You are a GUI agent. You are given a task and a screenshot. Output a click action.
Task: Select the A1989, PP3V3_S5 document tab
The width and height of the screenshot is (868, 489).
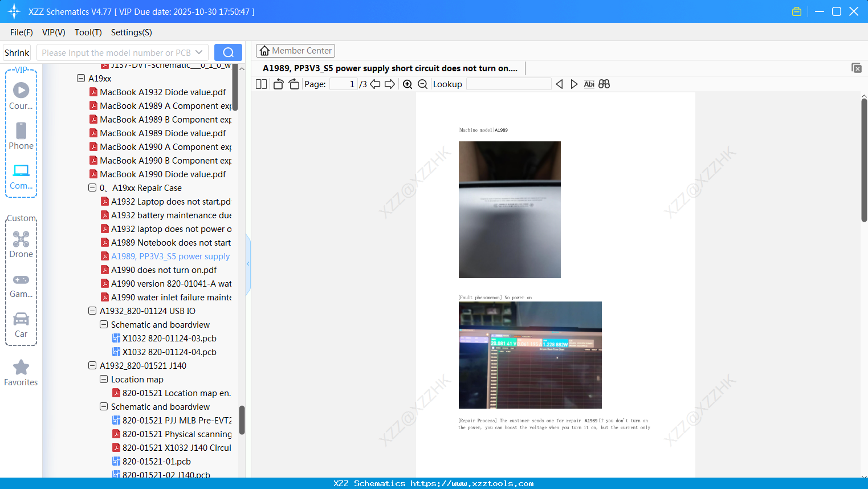click(390, 68)
